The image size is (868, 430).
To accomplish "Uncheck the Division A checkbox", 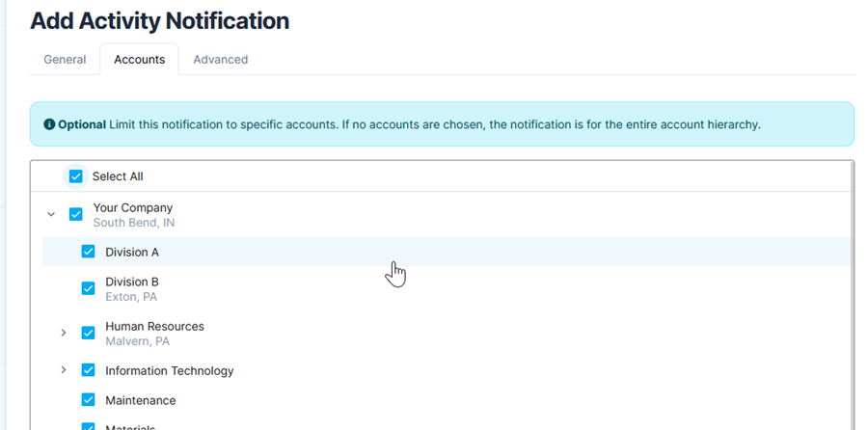I will coord(89,252).
